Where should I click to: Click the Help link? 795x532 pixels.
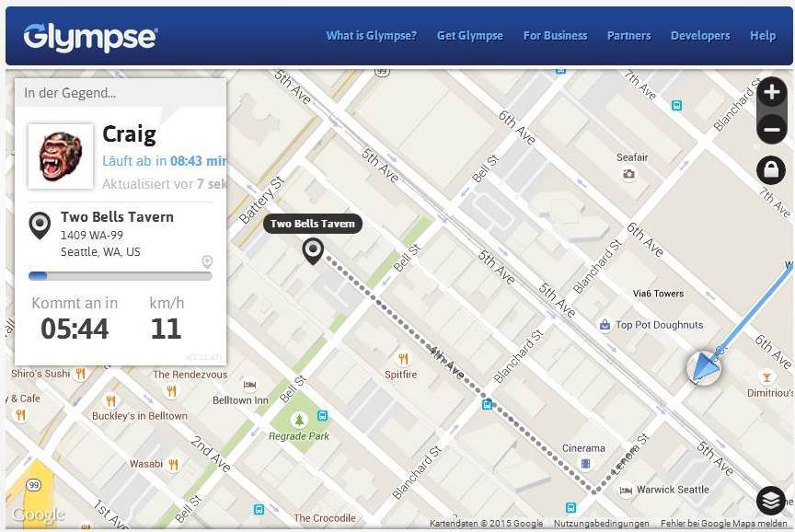pyautogui.click(x=763, y=36)
